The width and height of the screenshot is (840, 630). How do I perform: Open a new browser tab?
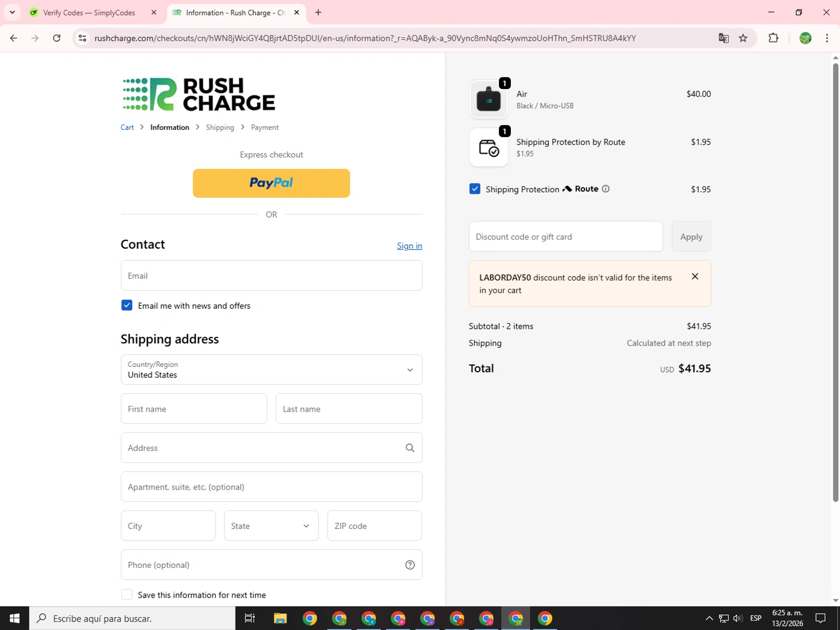(x=318, y=12)
